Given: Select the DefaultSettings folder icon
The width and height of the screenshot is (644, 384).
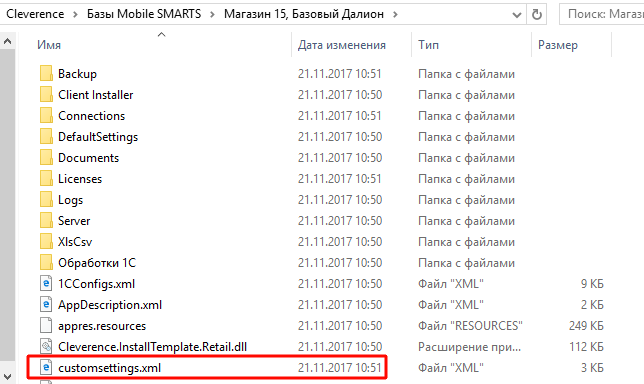Looking at the screenshot, I should 46,136.
